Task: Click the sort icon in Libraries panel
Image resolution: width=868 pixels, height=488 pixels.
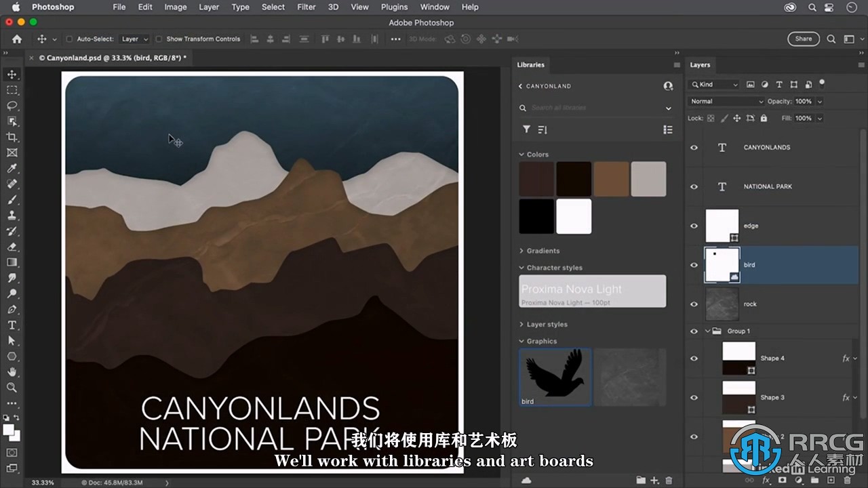Action: pyautogui.click(x=542, y=129)
